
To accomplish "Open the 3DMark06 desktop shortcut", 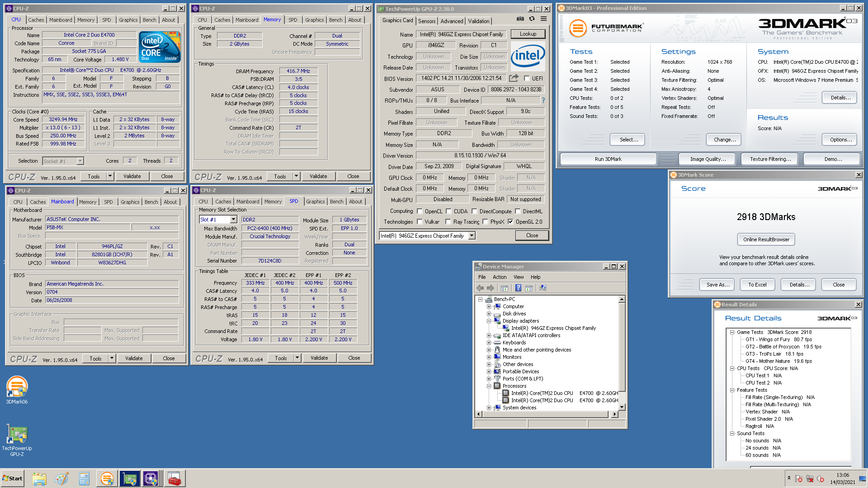I will 17,390.
